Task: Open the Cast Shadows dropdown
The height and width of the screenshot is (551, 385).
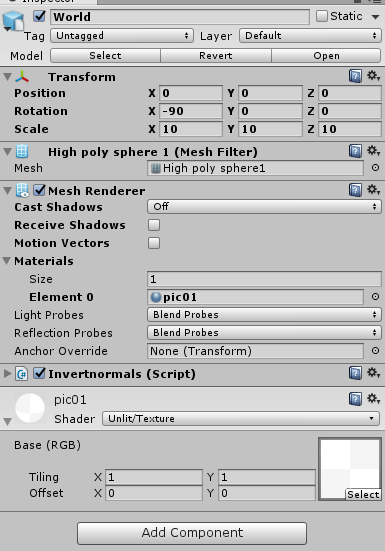Action: (x=264, y=207)
